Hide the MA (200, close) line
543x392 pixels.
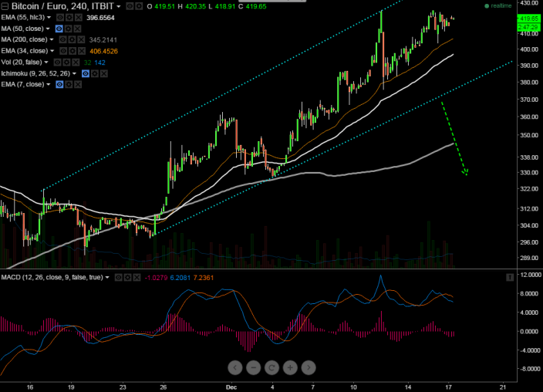coord(62,39)
